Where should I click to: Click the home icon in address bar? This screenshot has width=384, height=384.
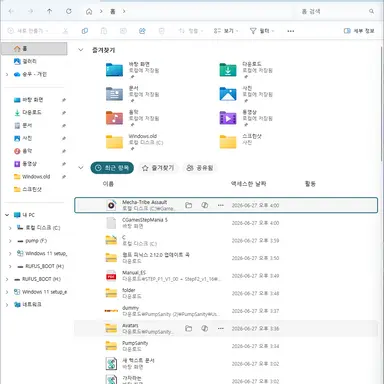coord(89,12)
